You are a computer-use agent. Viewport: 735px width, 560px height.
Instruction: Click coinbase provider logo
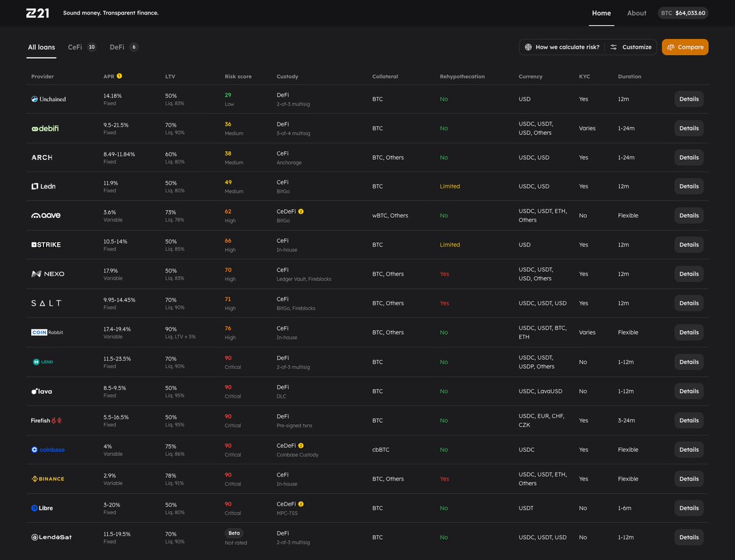(x=48, y=450)
